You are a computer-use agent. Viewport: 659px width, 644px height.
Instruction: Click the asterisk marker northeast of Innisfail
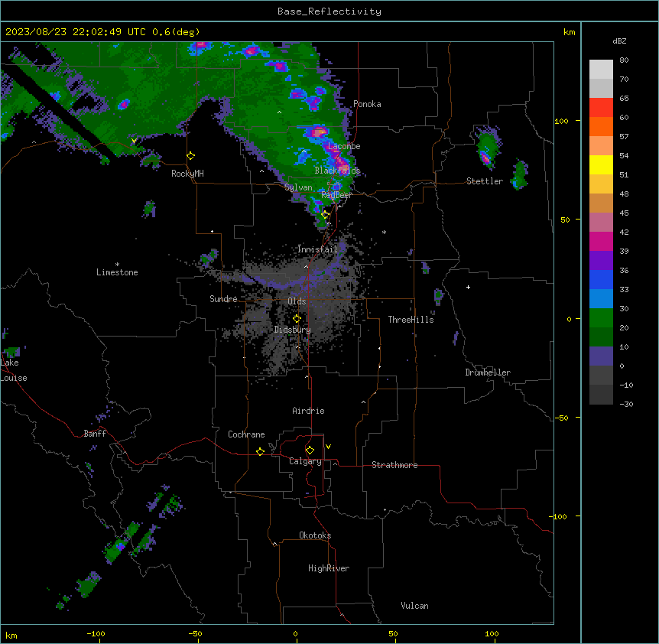click(384, 232)
